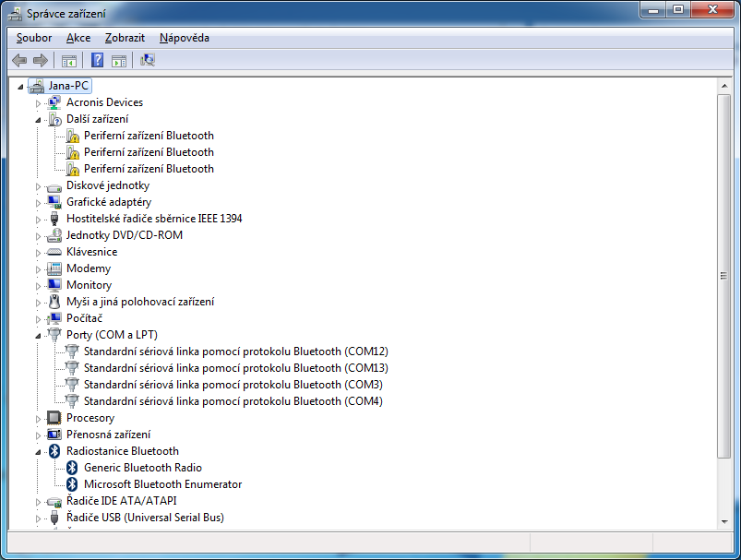
Task: Click the Jana-PC computer icon
Action: 36,86
